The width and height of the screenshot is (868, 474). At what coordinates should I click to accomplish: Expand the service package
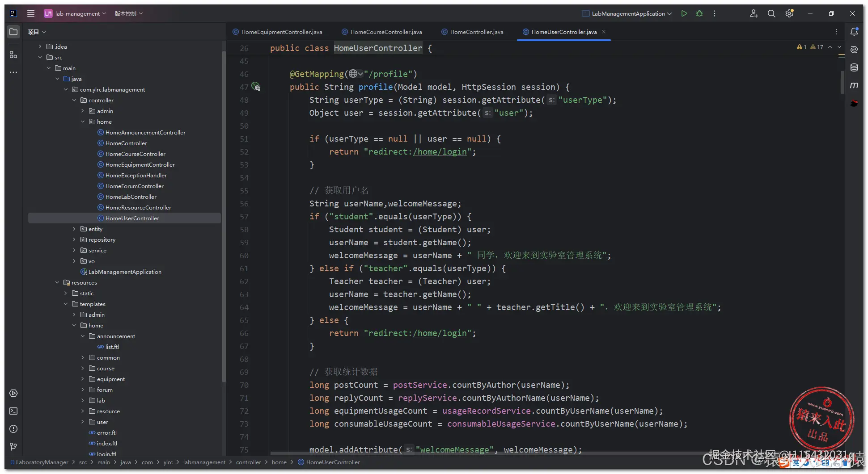click(x=74, y=250)
